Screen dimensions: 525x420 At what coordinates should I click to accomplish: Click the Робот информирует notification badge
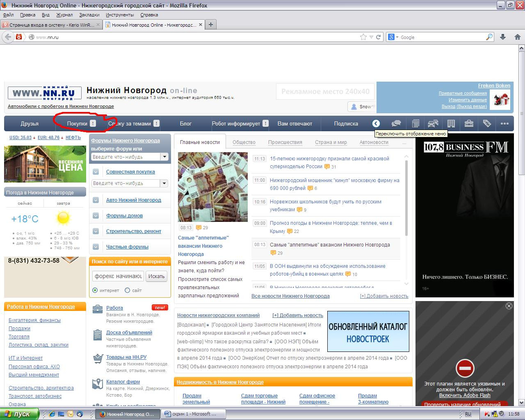(265, 123)
